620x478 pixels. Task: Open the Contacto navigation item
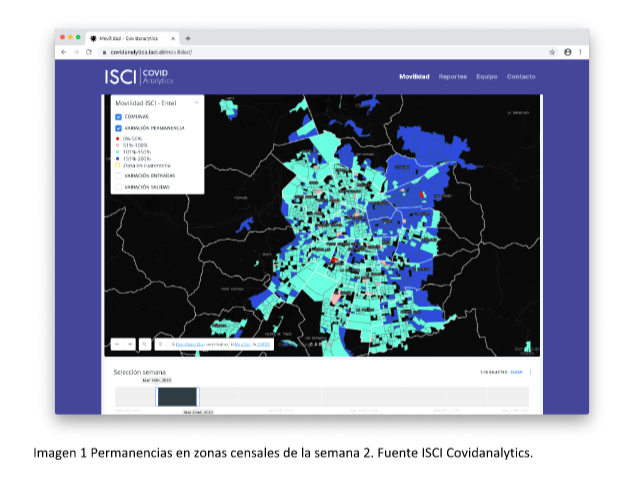pyautogui.click(x=521, y=76)
